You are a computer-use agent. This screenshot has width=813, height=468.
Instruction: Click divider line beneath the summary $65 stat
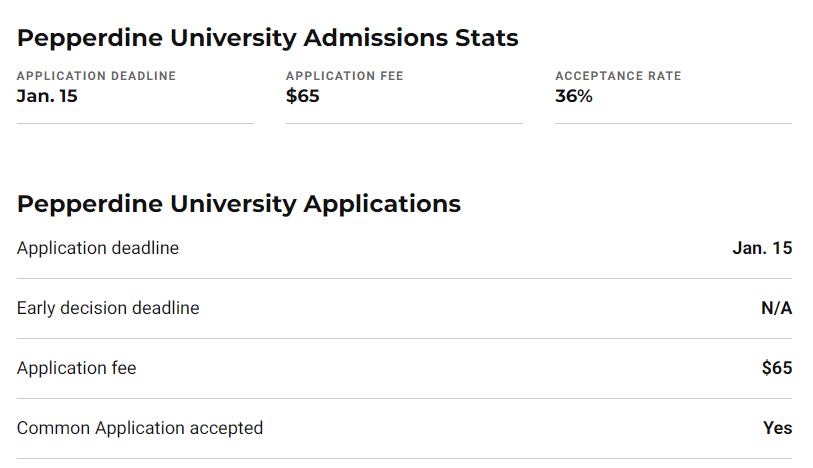[404, 123]
